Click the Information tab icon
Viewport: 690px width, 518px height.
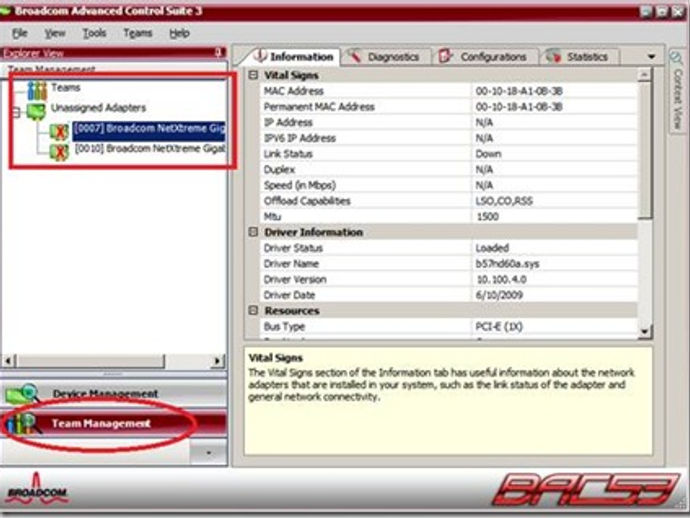(260, 55)
